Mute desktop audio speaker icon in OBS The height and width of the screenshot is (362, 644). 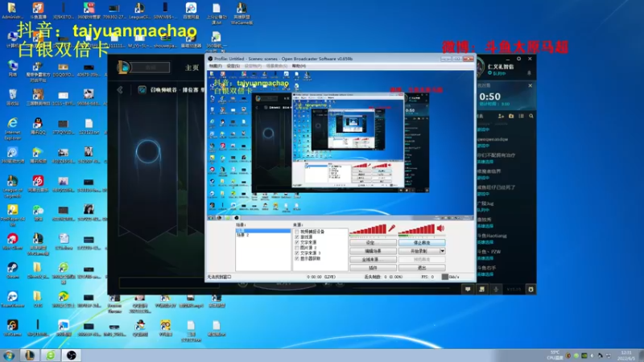click(440, 228)
